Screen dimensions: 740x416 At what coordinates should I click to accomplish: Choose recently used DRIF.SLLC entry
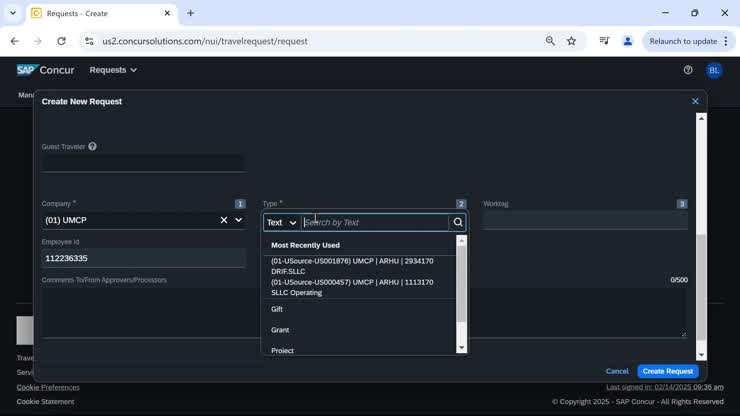coord(352,266)
